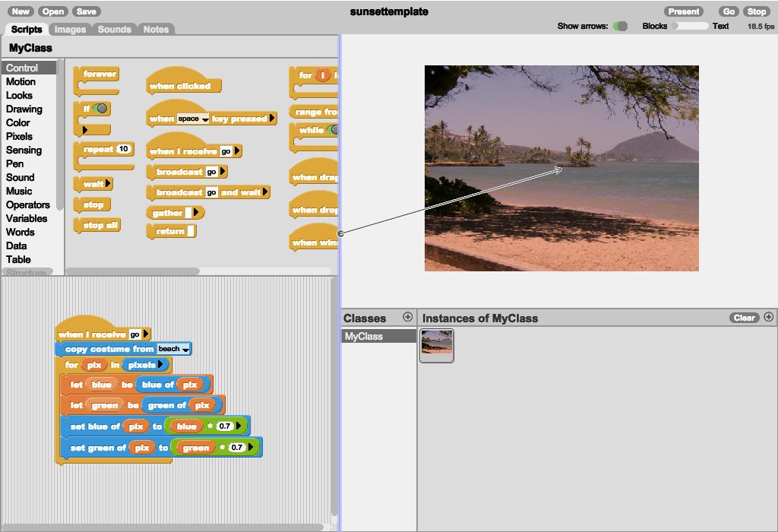Select the Operators block category
Image resolution: width=778 pixels, height=532 pixels.
(x=28, y=204)
